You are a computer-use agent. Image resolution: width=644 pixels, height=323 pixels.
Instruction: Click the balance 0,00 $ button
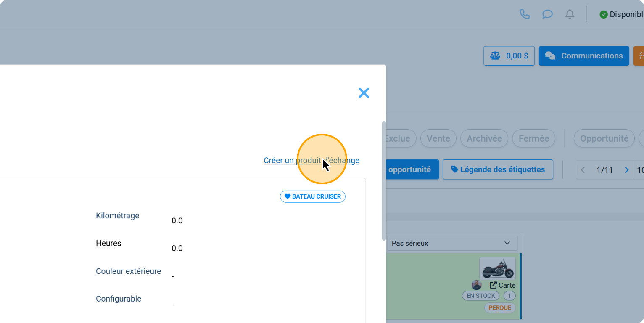point(509,56)
